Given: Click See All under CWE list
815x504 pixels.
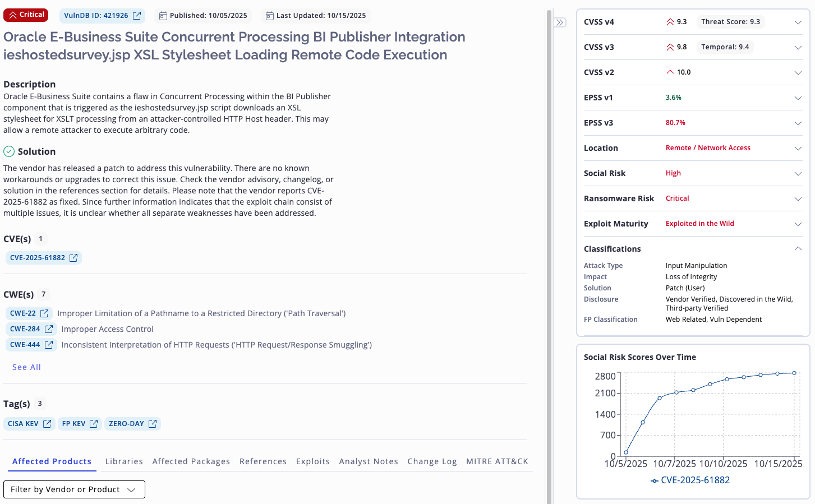Looking at the screenshot, I should (x=26, y=367).
